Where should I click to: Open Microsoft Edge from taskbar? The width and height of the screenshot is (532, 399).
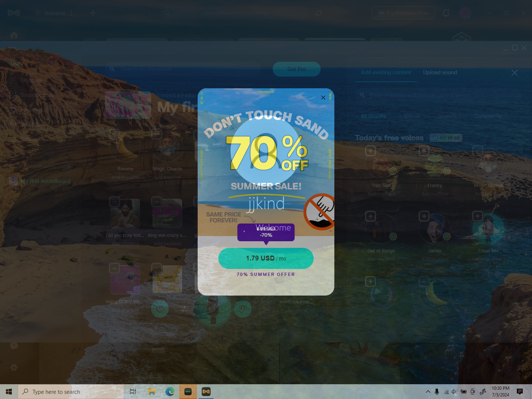(x=170, y=392)
